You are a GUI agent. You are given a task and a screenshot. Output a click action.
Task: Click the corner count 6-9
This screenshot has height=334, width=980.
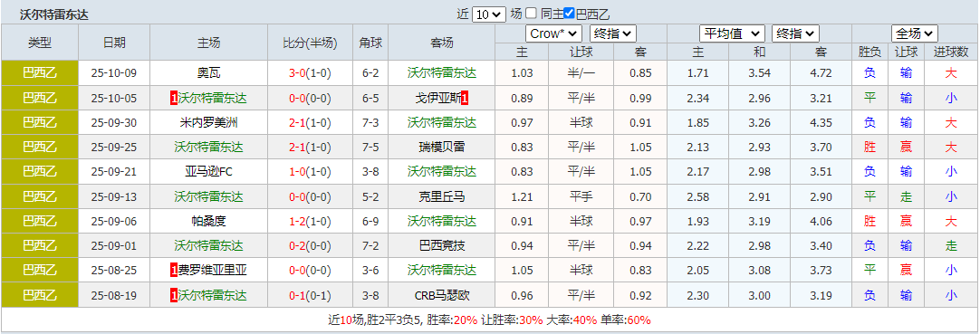(370, 221)
